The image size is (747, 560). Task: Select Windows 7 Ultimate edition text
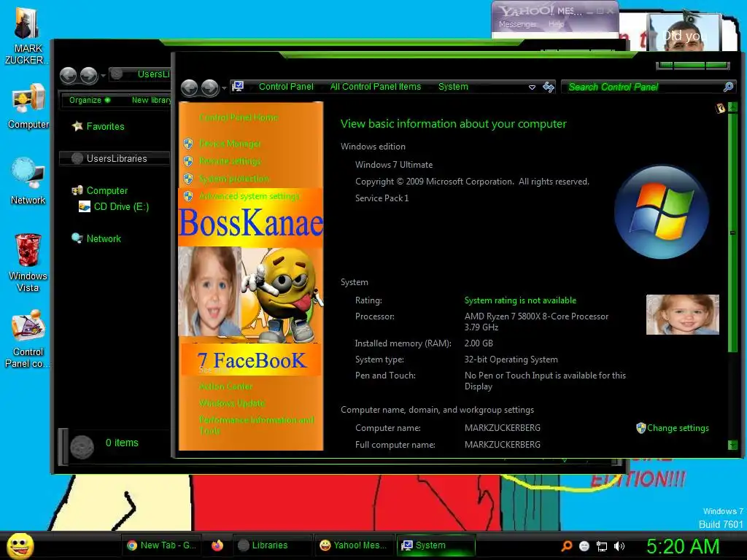click(x=393, y=165)
